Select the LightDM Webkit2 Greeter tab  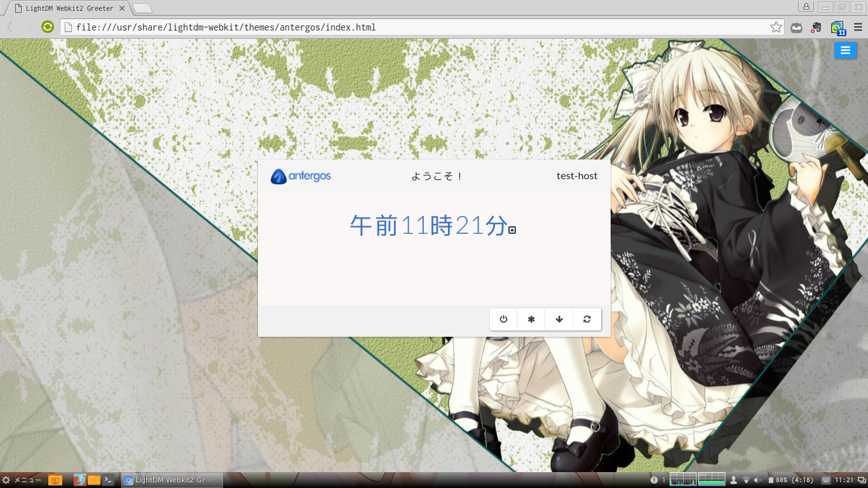(x=70, y=8)
